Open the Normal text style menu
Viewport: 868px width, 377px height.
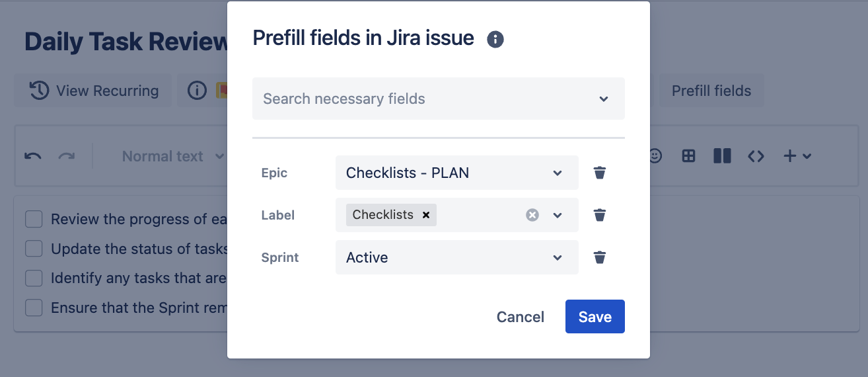[172, 156]
